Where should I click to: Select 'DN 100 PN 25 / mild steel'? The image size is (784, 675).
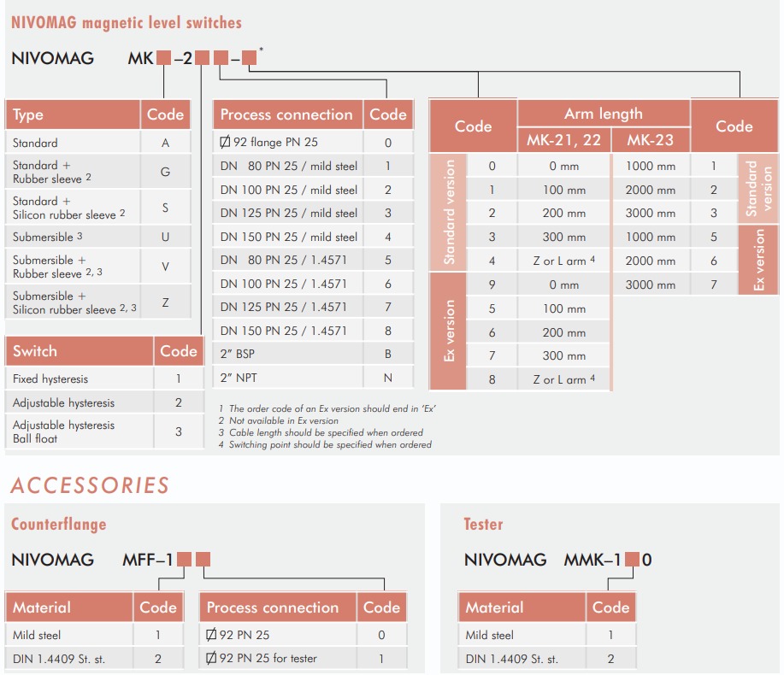click(313, 190)
